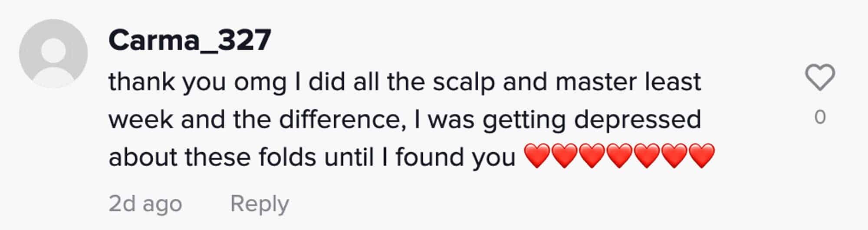This screenshot has width=868, height=230.
Task: Click the sixth red heart emoji
Action: point(674,156)
